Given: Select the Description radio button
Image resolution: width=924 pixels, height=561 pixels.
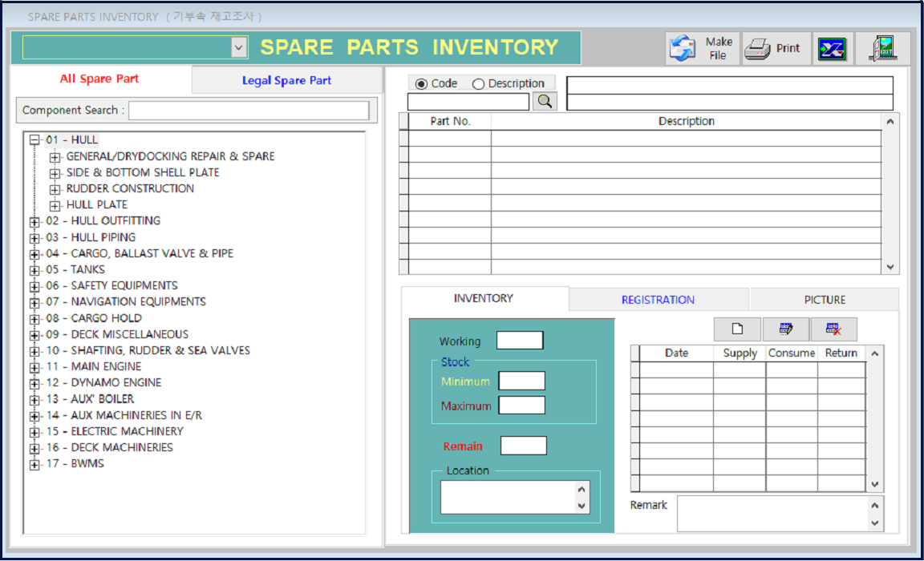Looking at the screenshot, I should tap(479, 83).
